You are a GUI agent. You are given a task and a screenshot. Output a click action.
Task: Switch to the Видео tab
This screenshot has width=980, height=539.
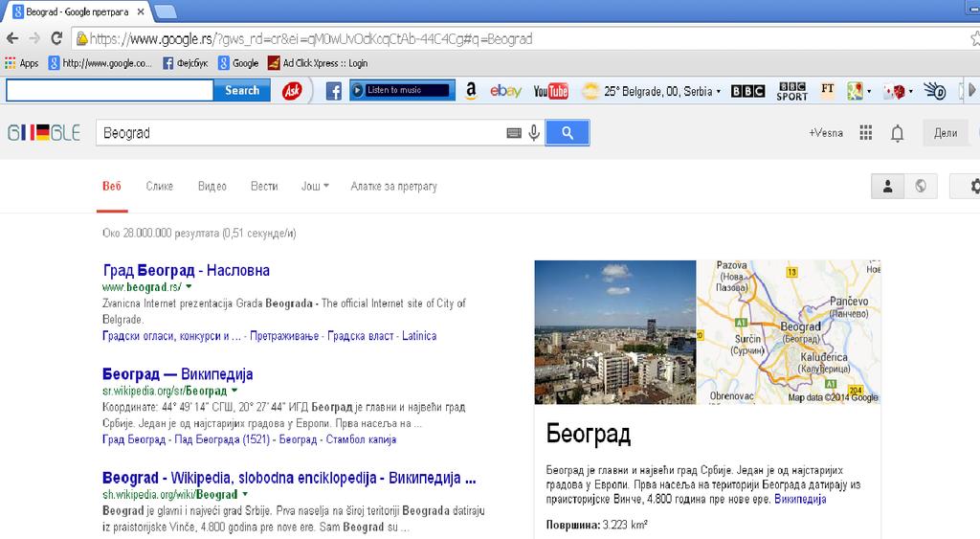212,187
